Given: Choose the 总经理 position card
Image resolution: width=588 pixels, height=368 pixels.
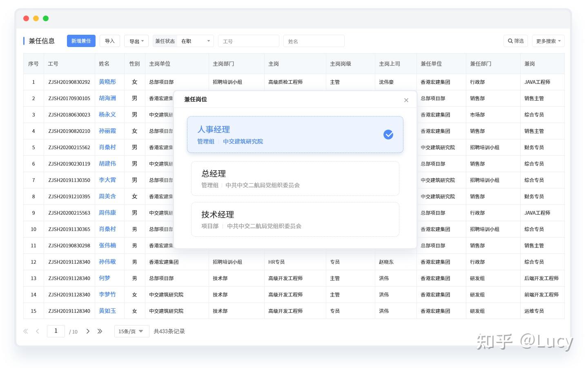Looking at the screenshot, I should (x=295, y=179).
